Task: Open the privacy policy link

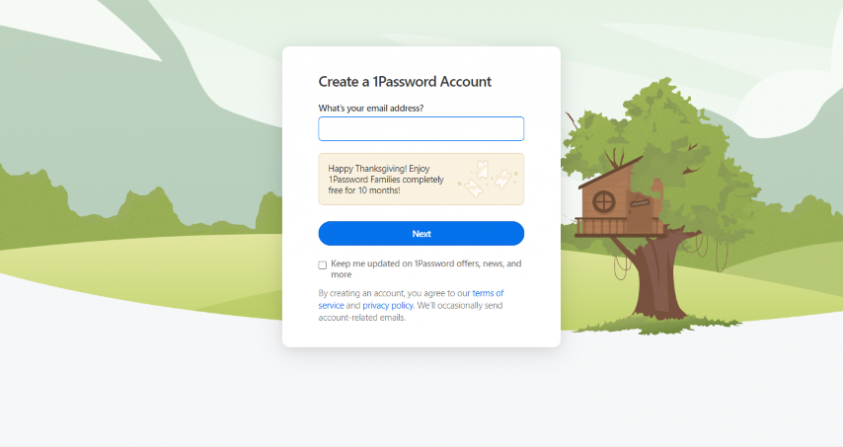Action: [388, 306]
